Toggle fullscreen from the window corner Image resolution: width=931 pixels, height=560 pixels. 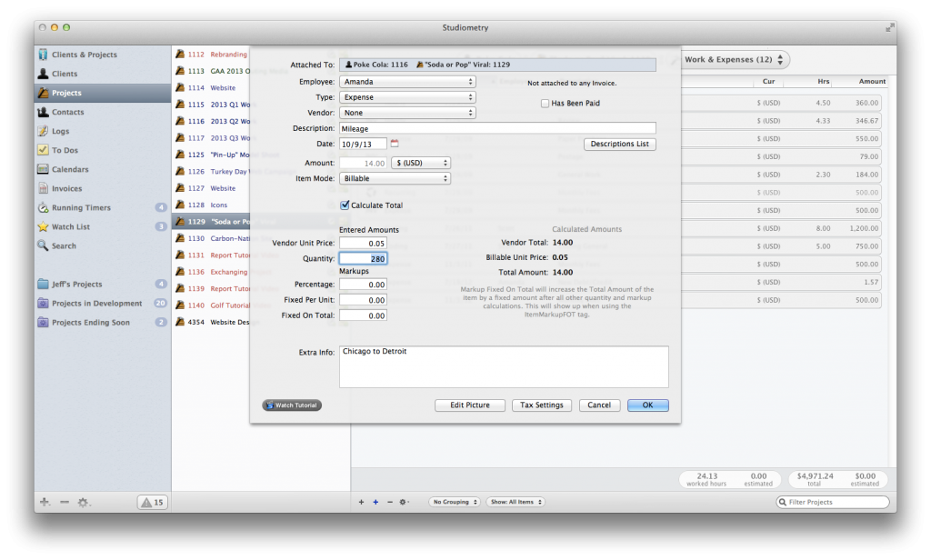[x=889, y=27]
